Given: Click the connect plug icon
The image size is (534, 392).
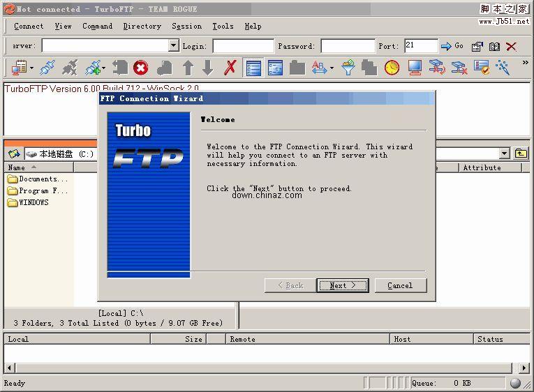Looking at the screenshot, I should (x=47, y=68).
